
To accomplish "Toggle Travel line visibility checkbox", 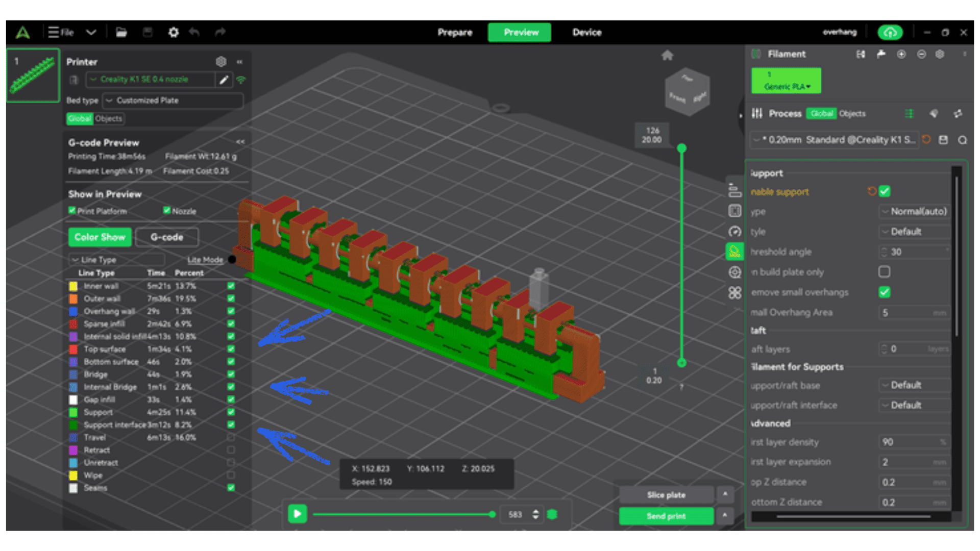I will [x=231, y=437].
